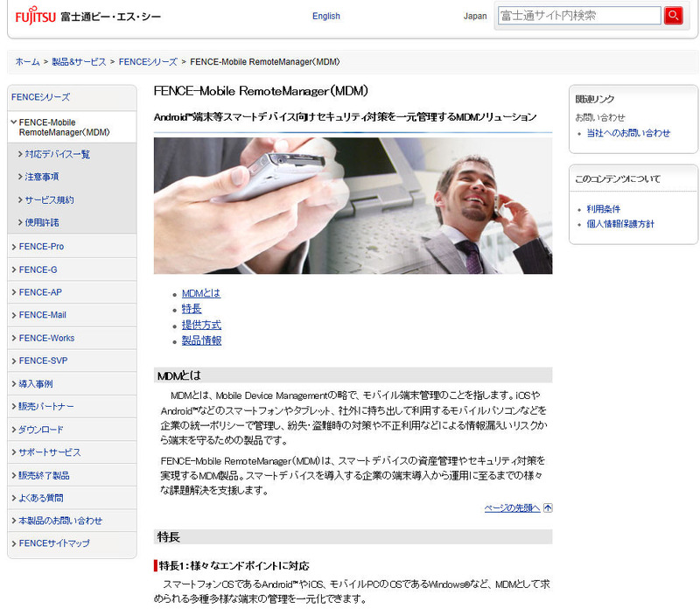Jump to the 提供方式 anchor link
The height and width of the screenshot is (609, 700).
200,325
